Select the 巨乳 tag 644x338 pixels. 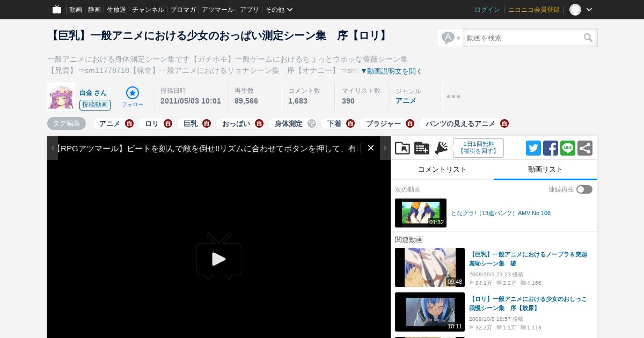pos(191,123)
